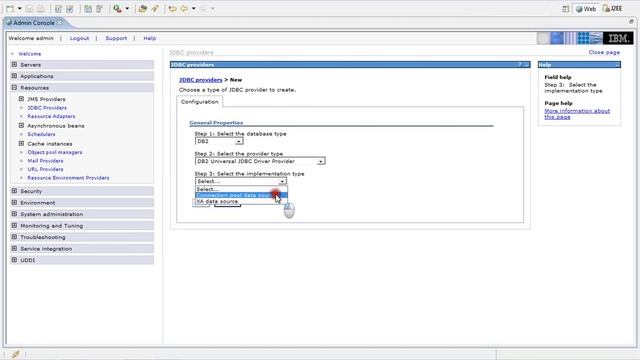Click the Print toolbar icon
Screen dimensions: 640x360
tap(41, 9)
